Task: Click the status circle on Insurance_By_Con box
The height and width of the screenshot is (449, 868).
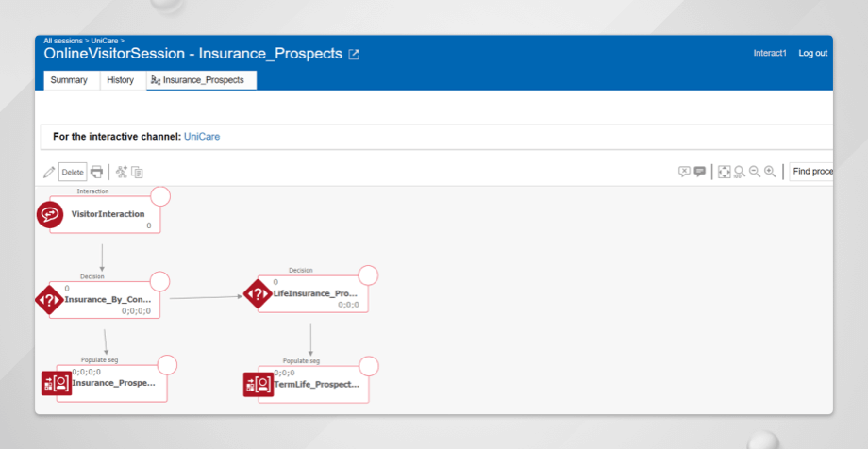Action: click(160, 281)
